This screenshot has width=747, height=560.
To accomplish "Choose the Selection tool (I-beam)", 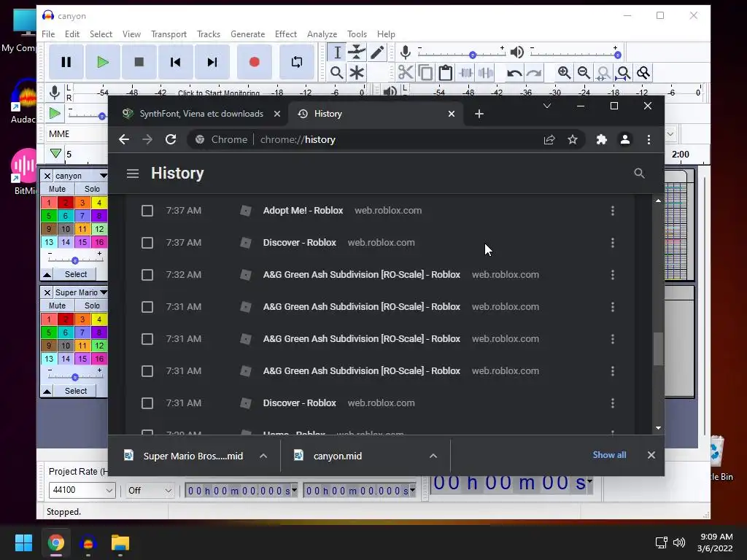I will click(337, 52).
